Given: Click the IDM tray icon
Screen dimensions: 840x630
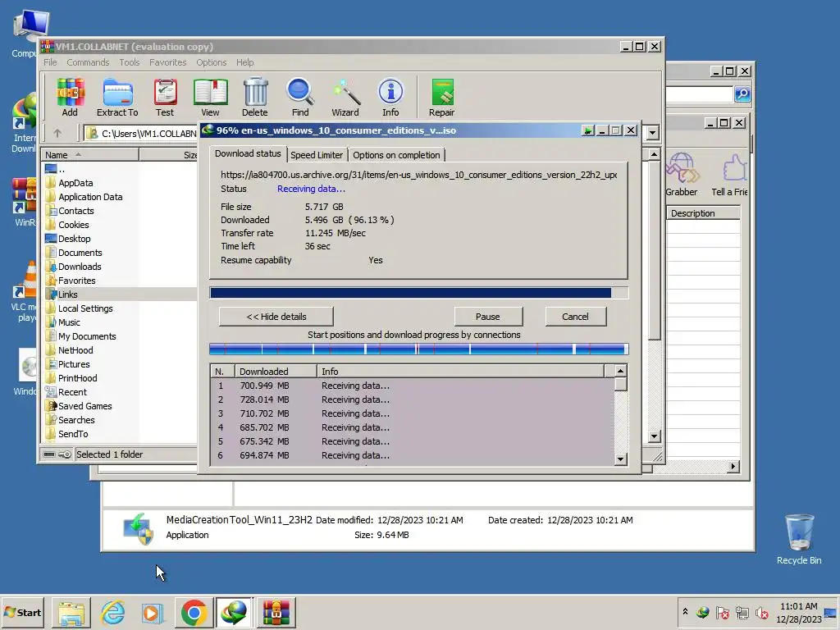Looking at the screenshot, I should pyautogui.click(x=703, y=612).
